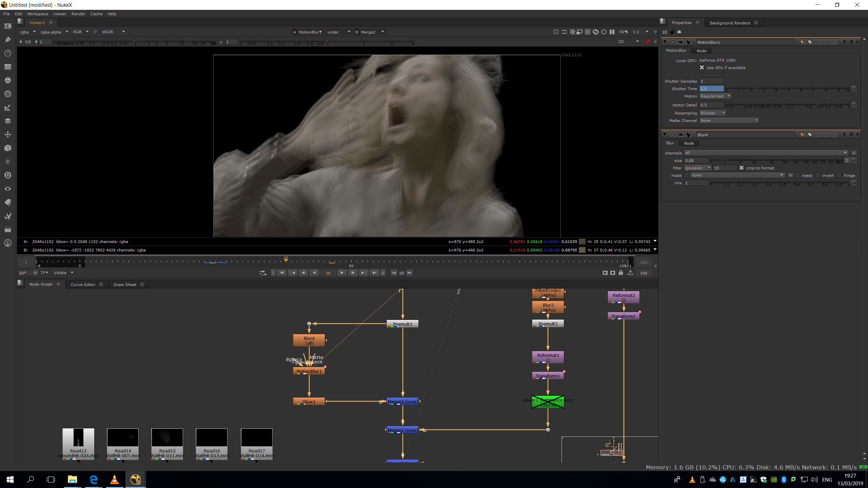Open the Keyer nodes toolbar icon

8,107
